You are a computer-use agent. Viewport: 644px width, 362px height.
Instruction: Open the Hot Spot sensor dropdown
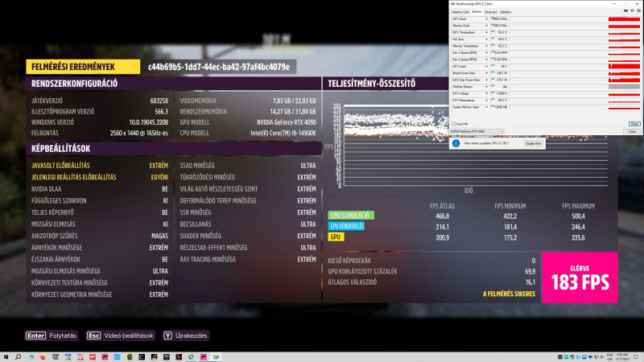click(486, 39)
